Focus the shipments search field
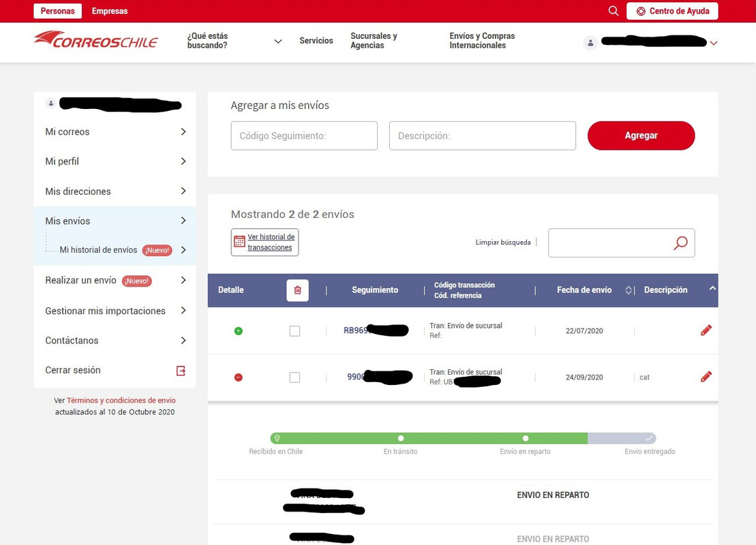 (x=622, y=243)
